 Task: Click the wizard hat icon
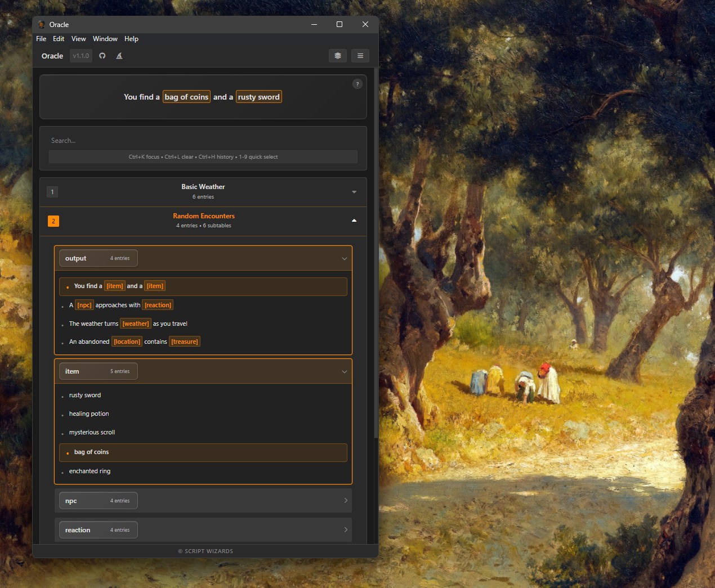click(x=119, y=56)
